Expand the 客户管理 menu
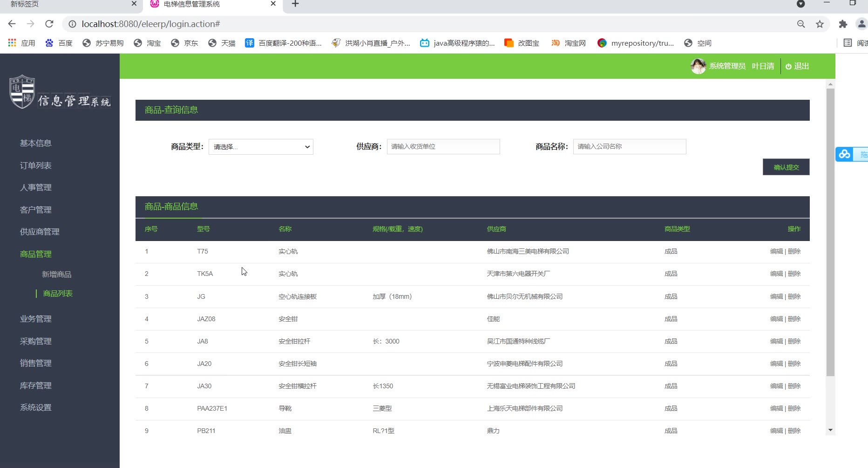This screenshot has height=468, width=868. click(36, 210)
